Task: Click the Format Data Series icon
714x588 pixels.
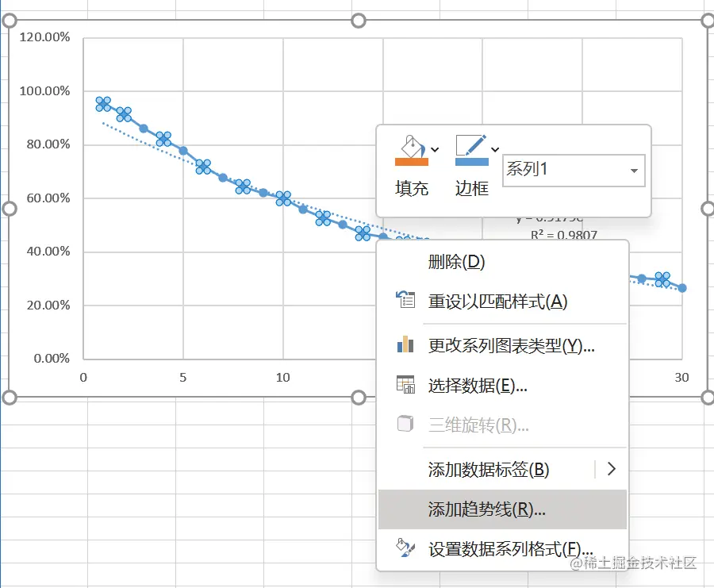Action: pos(405,548)
